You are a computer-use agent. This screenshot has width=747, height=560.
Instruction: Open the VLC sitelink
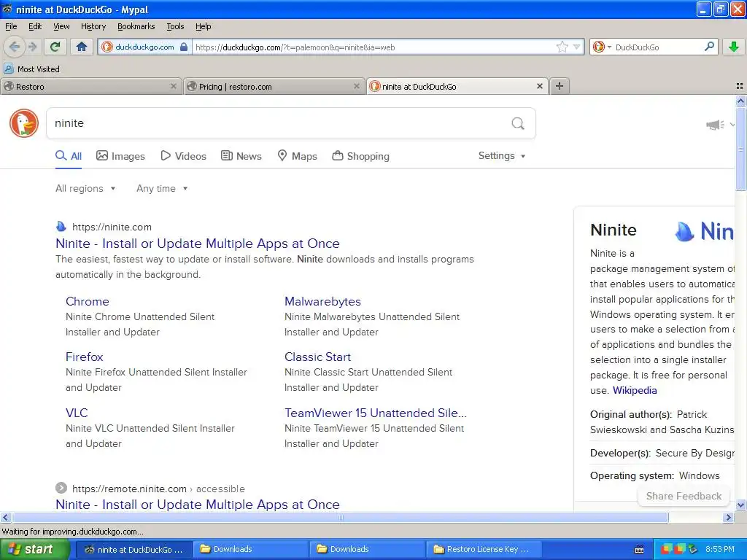pos(77,413)
